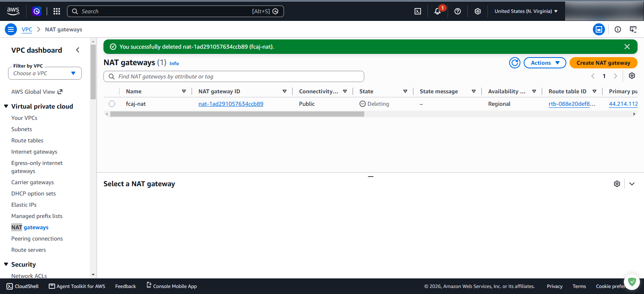Go to next page of results
Viewport: 644px width, 294px height.
(615, 76)
